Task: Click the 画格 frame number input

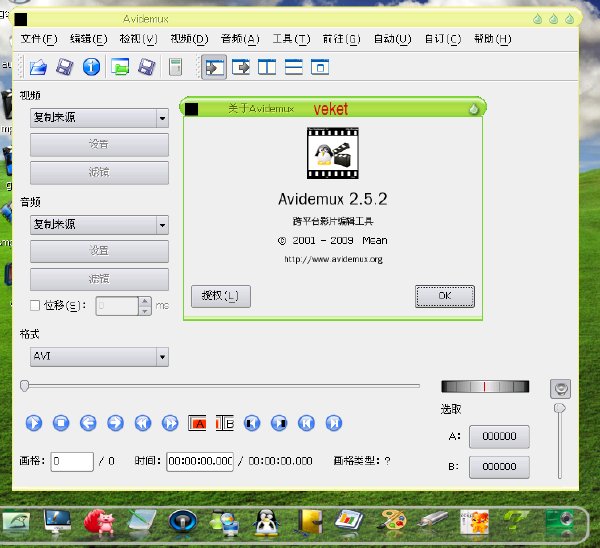Action: pyautogui.click(x=72, y=462)
